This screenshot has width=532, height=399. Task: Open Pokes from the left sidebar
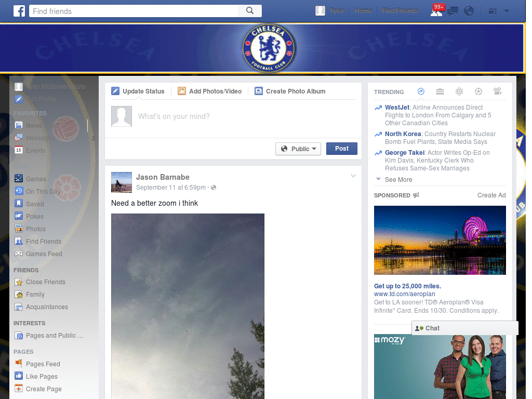click(35, 216)
